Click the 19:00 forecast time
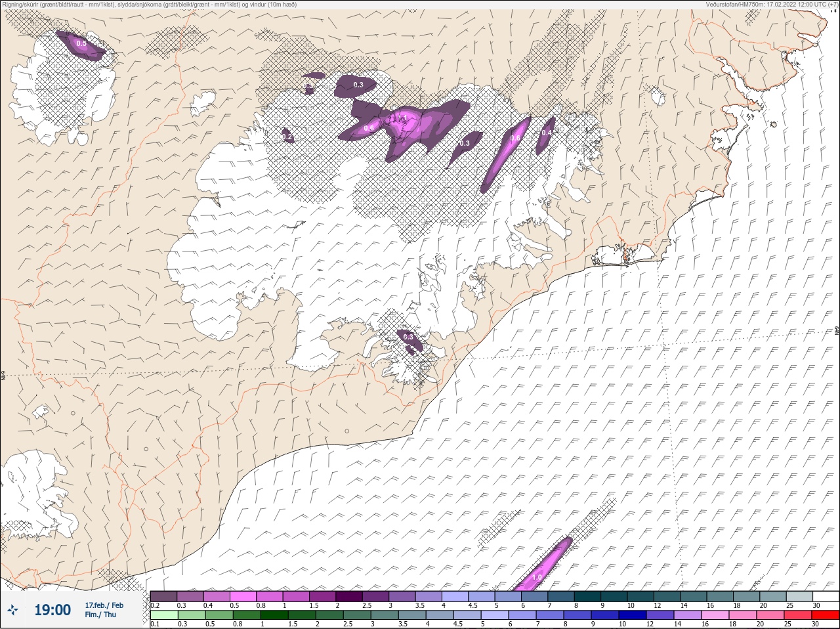 click(52, 610)
